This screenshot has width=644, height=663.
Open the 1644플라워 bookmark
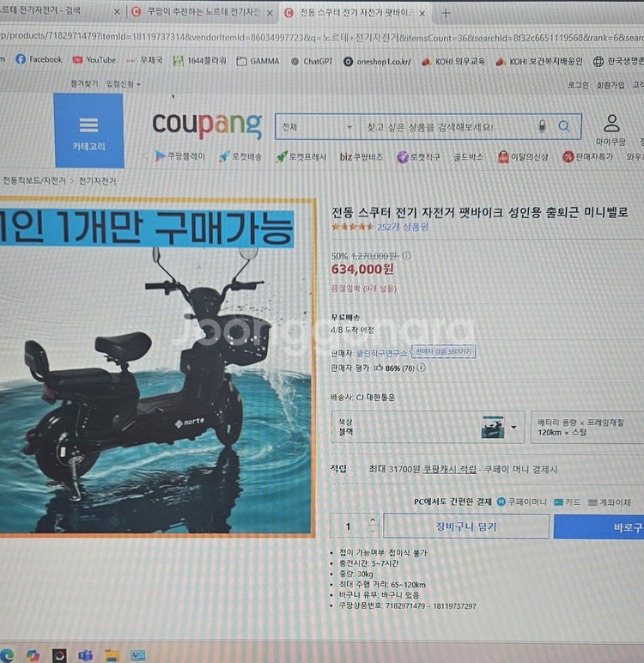point(199,61)
